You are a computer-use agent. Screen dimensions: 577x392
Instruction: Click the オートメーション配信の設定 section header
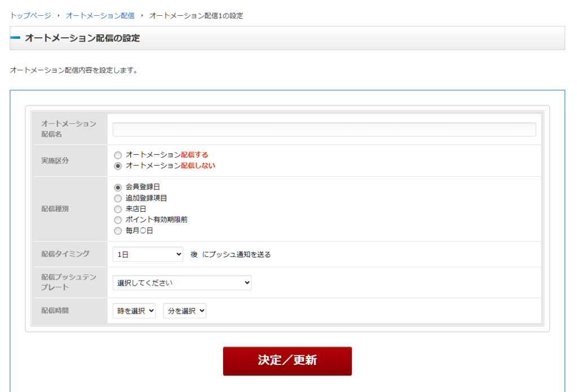click(x=82, y=38)
